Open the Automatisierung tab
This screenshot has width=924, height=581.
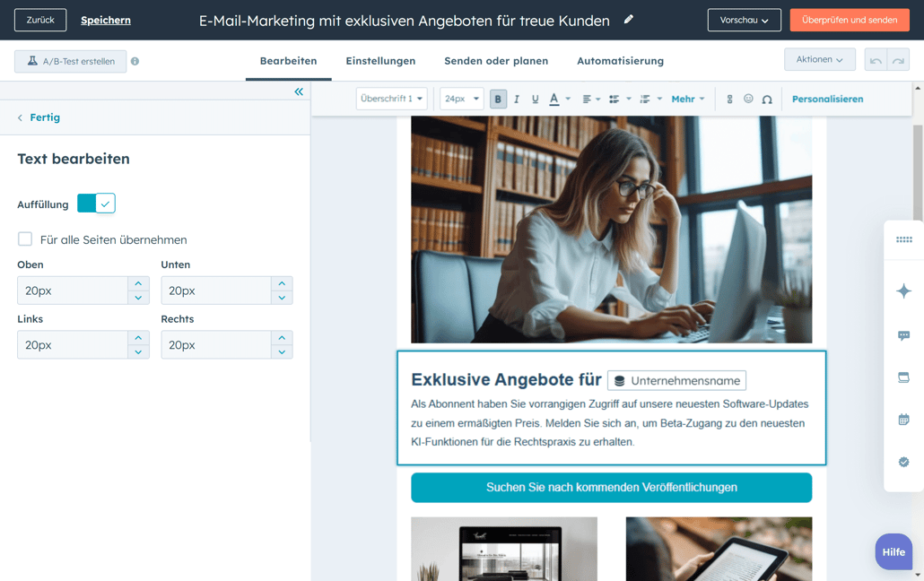tap(620, 61)
